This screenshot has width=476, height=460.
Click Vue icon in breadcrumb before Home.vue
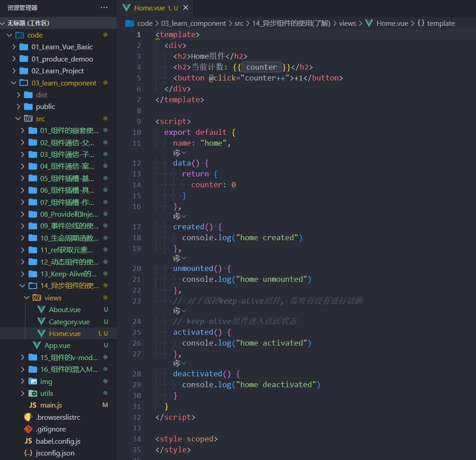tap(369, 24)
